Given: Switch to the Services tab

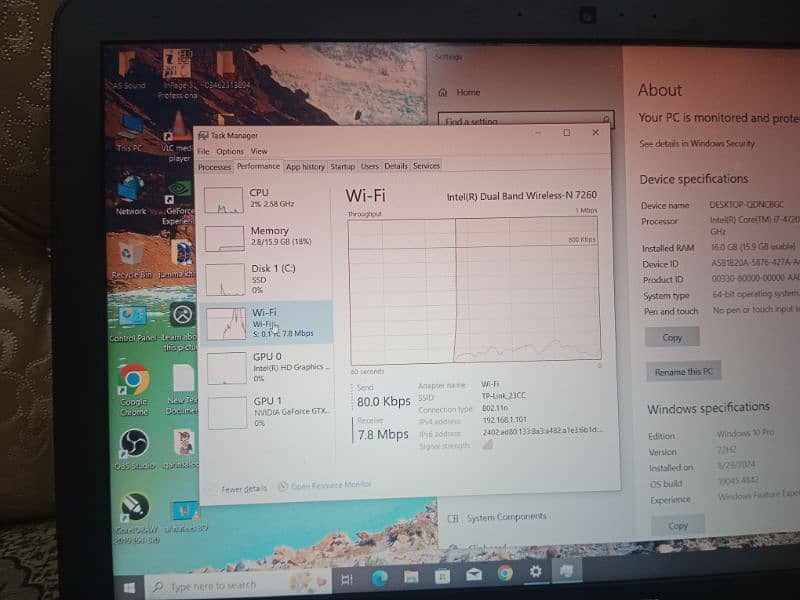Looking at the screenshot, I should coord(426,166).
